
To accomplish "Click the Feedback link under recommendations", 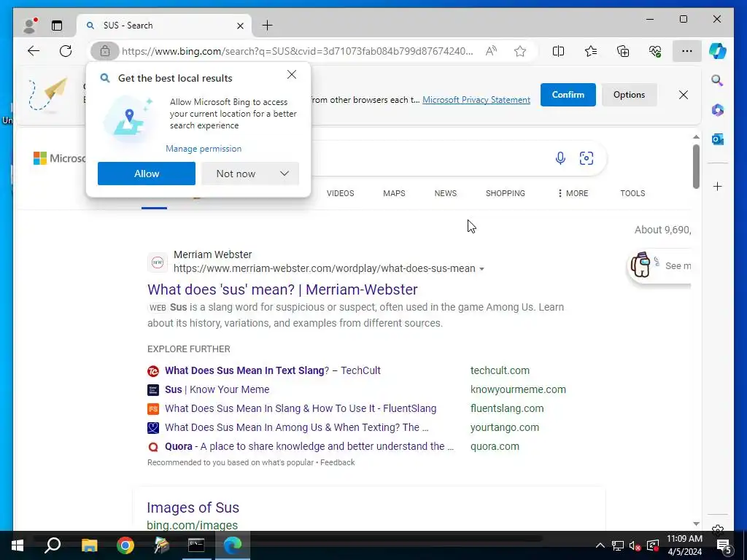I will (x=337, y=462).
